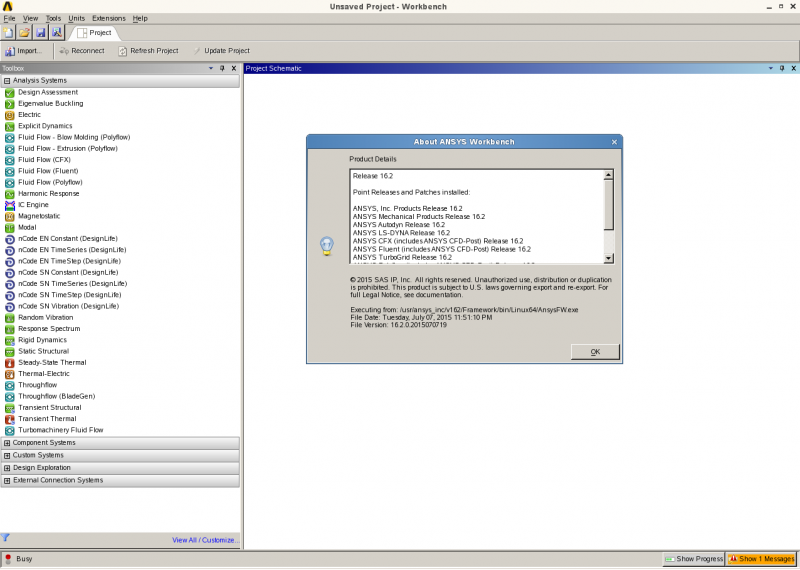Screen dimensions: 800x570
Task: Open the View All / Customize link
Action: (x=205, y=540)
